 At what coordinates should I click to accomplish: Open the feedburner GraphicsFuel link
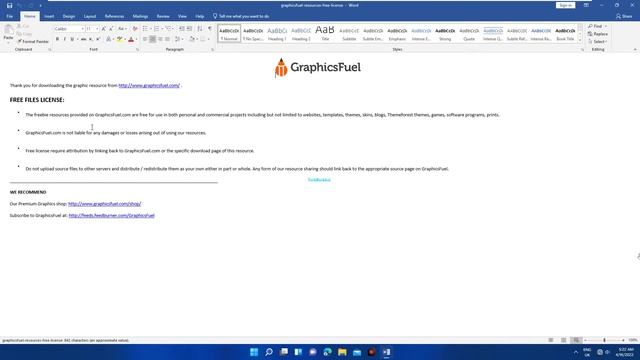click(x=111, y=216)
